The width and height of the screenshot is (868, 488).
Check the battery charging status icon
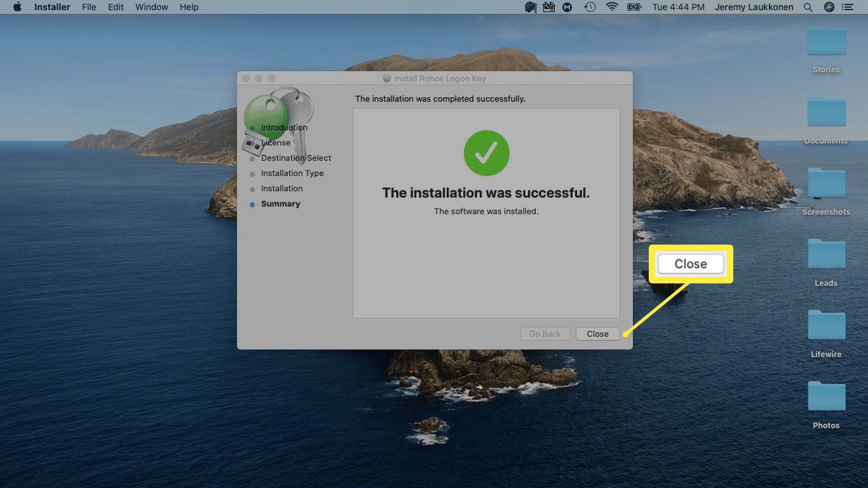click(634, 7)
